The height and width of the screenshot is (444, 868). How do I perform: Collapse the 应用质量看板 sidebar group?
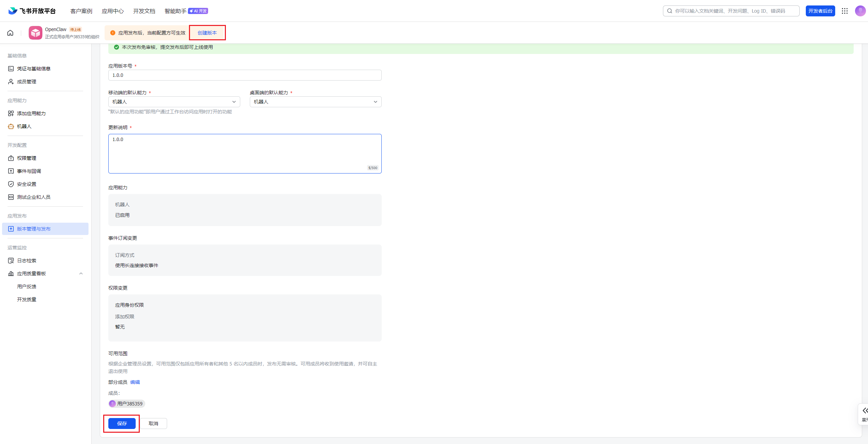click(x=81, y=274)
